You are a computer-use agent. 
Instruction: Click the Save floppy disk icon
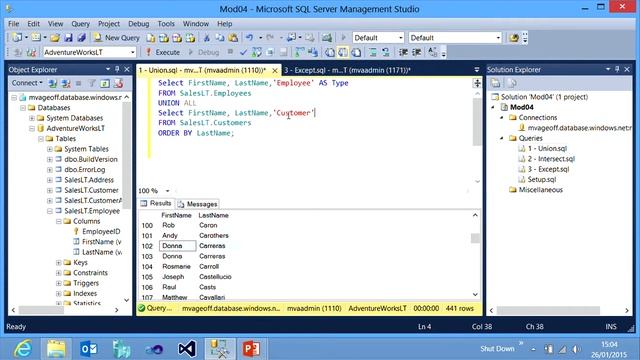pyautogui.click(x=68, y=38)
